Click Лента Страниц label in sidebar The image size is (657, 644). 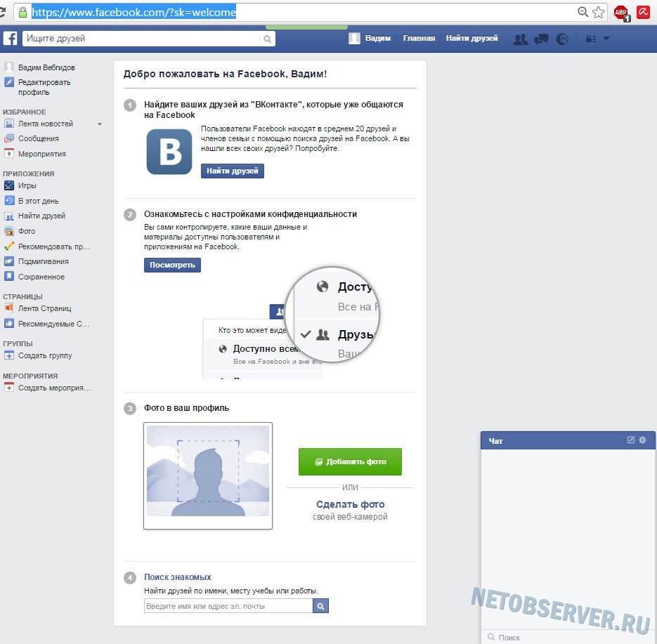[x=44, y=308]
